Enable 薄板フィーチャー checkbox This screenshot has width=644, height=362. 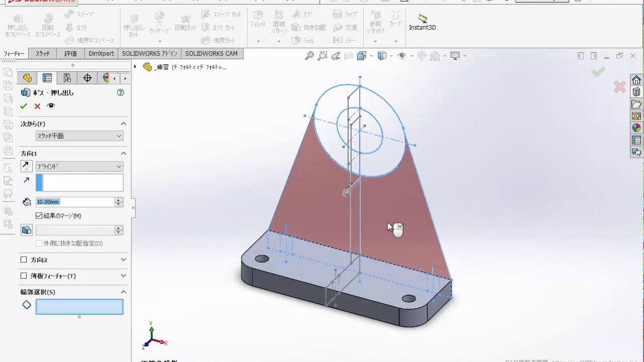point(24,276)
